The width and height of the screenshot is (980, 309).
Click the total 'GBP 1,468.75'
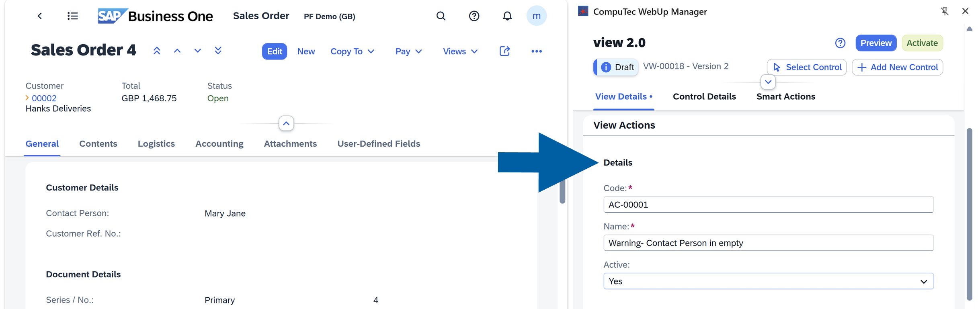click(x=149, y=98)
